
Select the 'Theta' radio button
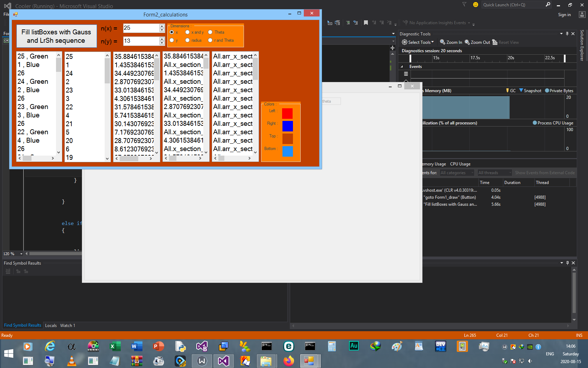pyautogui.click(x=210, y=32)
